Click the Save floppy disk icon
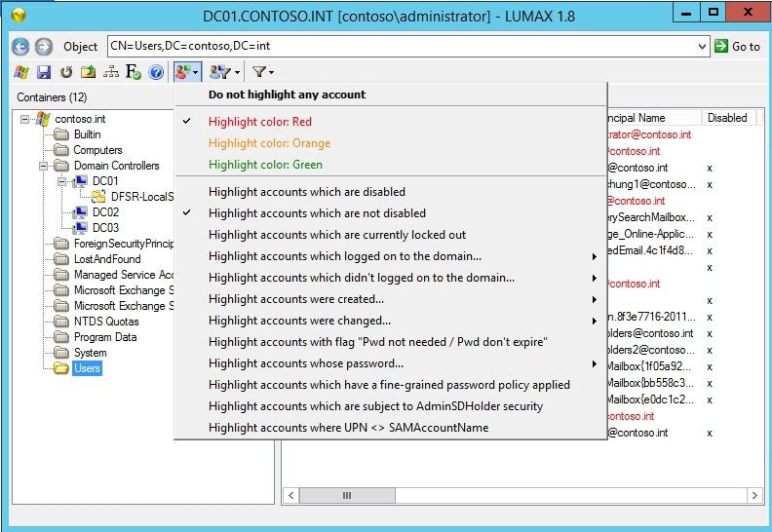772x532 pixels. pyautogui.click(x=44, y=72)
